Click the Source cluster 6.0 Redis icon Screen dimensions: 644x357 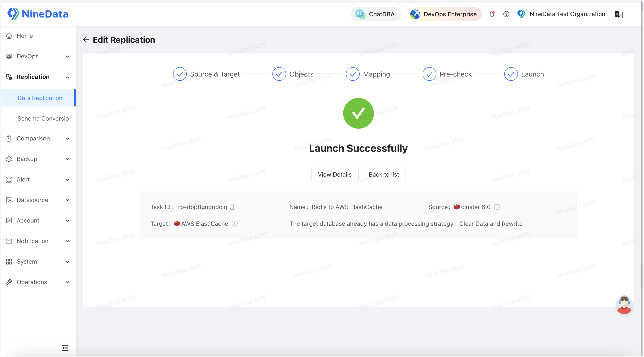coord(456,207)
